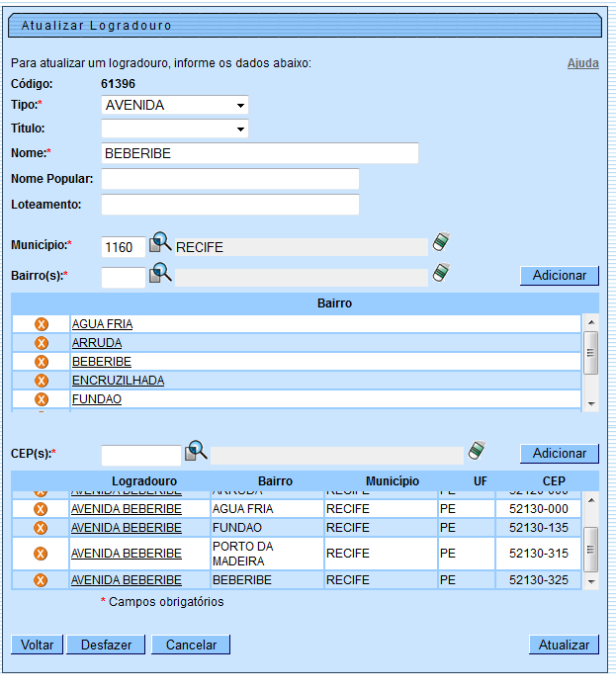This screenshot has height=690, width=616.
Task: Focus the Nome Popular text field
Action: [229, 179]
